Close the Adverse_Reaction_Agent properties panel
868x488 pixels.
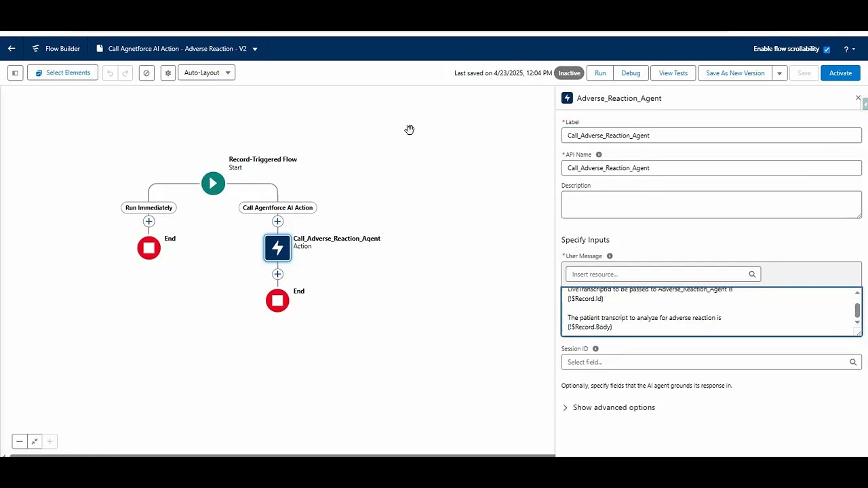[x=858, y=98]
